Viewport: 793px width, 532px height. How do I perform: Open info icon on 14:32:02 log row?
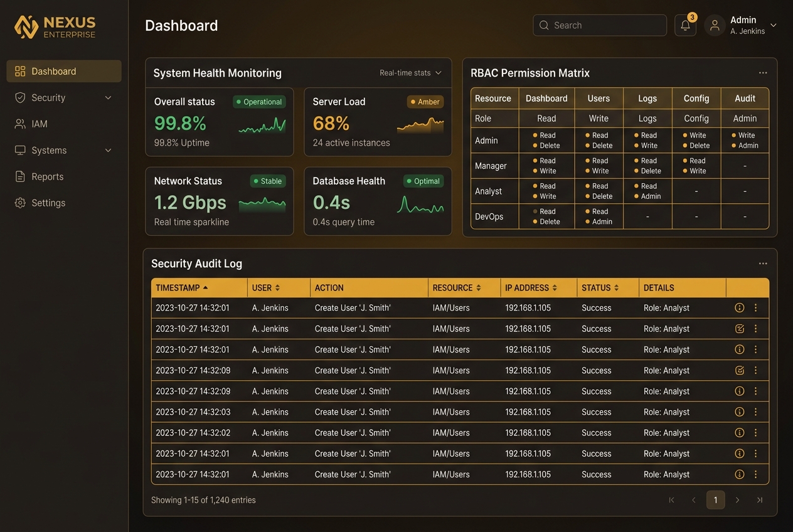point(740,433)
